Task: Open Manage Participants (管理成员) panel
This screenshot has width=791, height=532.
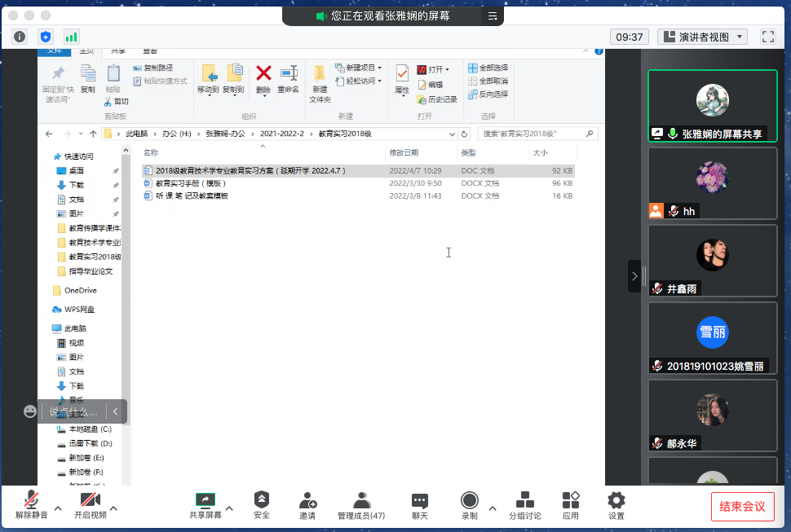Action: click(361, 505)
